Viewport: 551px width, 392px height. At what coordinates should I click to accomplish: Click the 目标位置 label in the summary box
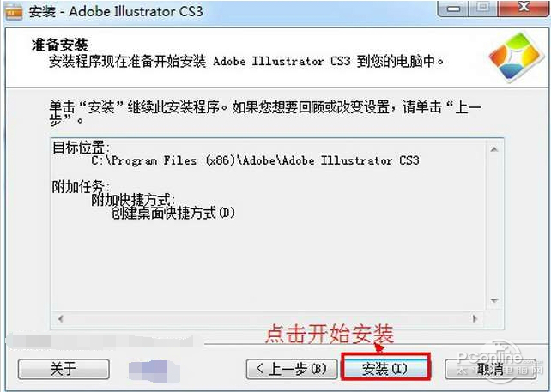[x=81, y=148]
